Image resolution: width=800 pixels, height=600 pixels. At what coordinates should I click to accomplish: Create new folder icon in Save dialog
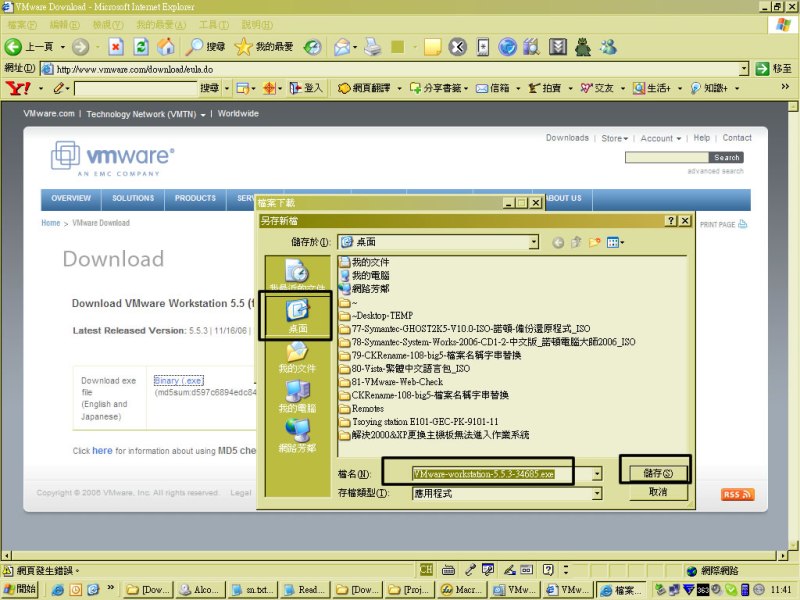coord(594,242)
